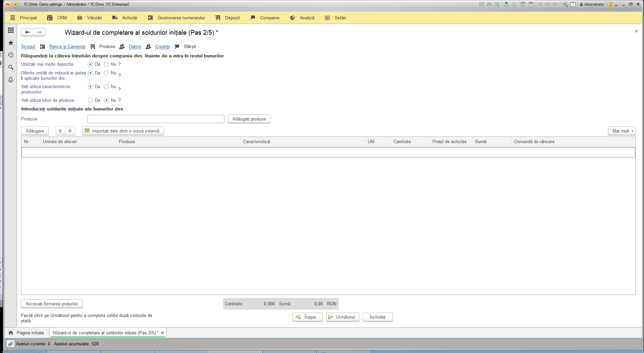Select Nu for multiple warehouses question
This screenshot has height=353, width=644.
pos(107,64)
